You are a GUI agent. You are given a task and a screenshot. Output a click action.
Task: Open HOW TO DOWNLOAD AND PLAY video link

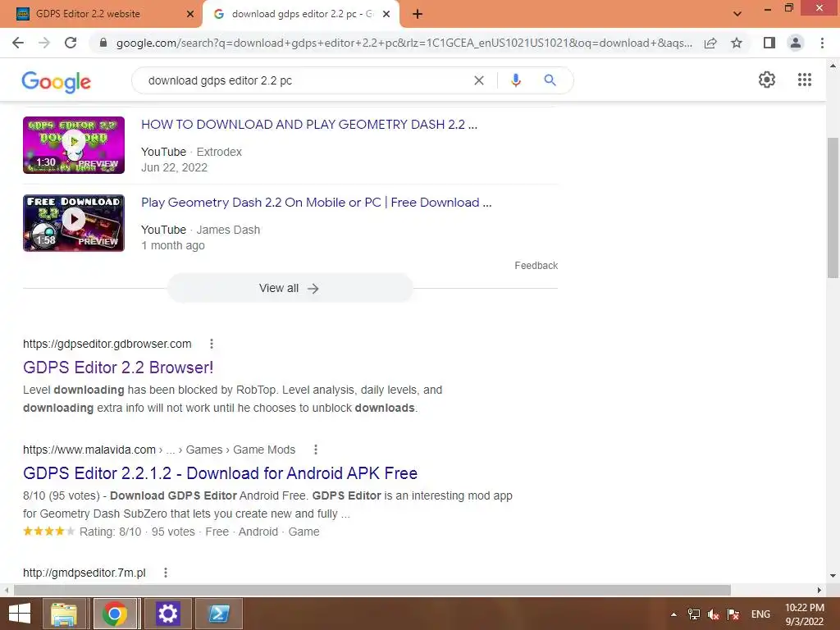[309, 125]
